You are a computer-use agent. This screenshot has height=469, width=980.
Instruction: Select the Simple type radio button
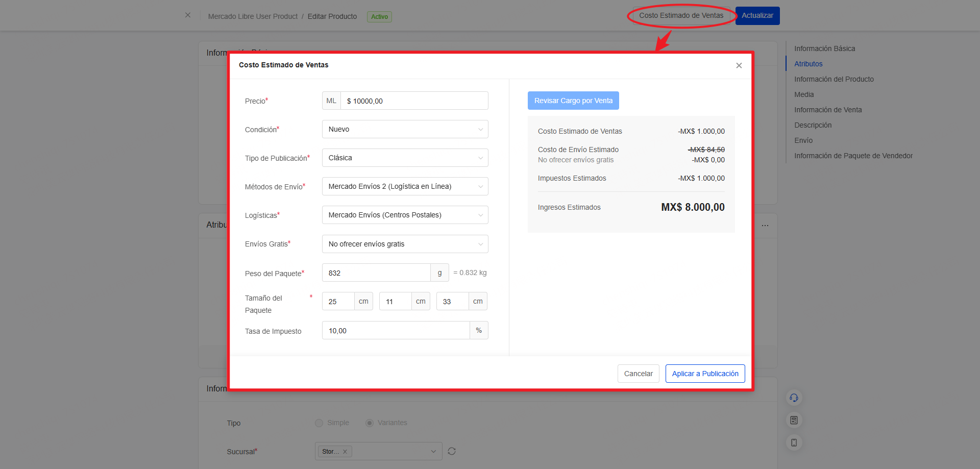[319, 423]
